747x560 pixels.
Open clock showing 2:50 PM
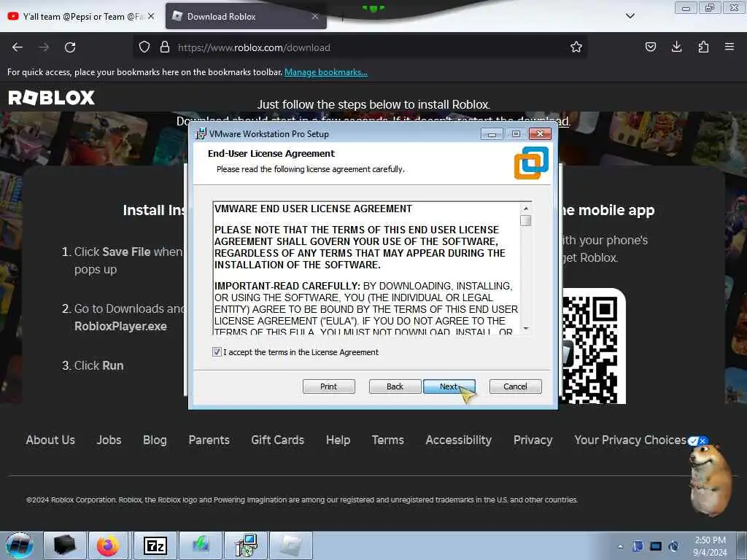click(710, 546)
